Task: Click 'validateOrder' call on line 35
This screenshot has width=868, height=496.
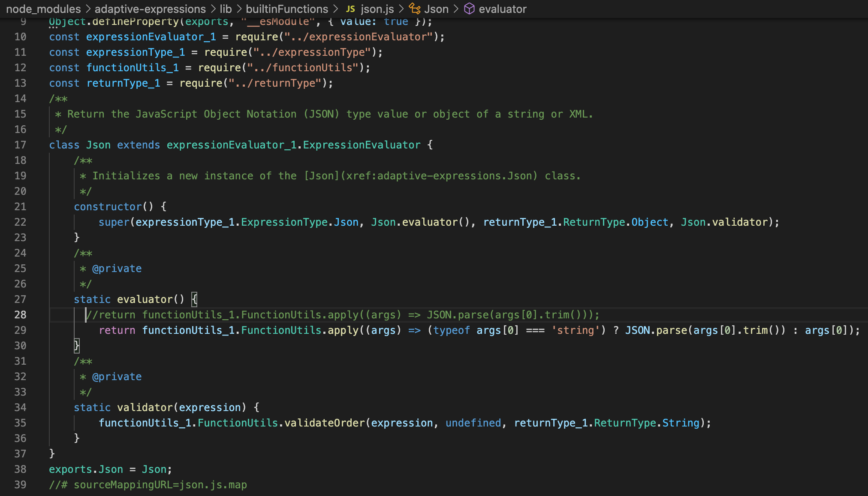Action: [325, 423]
